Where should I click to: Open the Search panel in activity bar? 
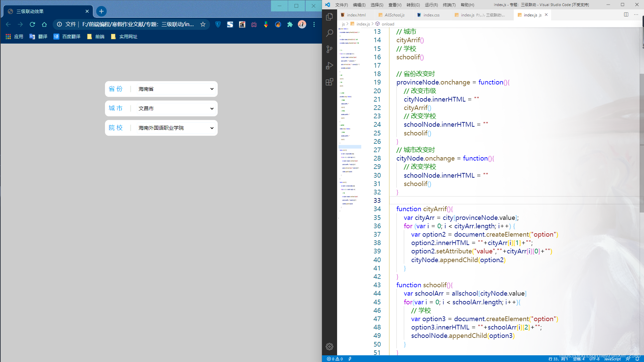[329, 33]
